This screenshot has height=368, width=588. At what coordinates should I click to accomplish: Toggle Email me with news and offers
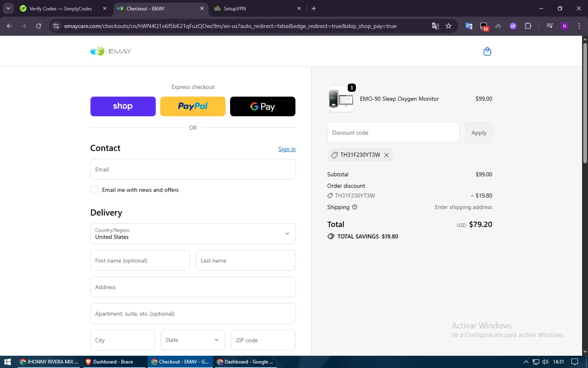coord(94,189)
